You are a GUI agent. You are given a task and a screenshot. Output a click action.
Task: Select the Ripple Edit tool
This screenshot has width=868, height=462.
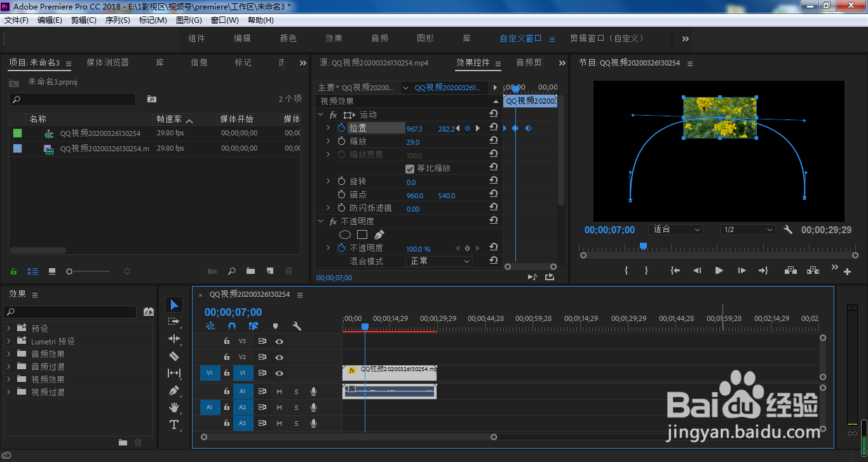point(174,339)
